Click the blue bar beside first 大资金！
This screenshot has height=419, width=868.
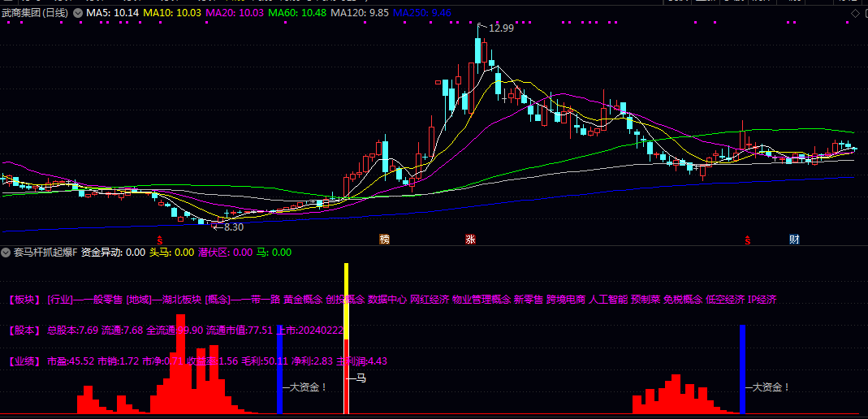coord(279,369)
